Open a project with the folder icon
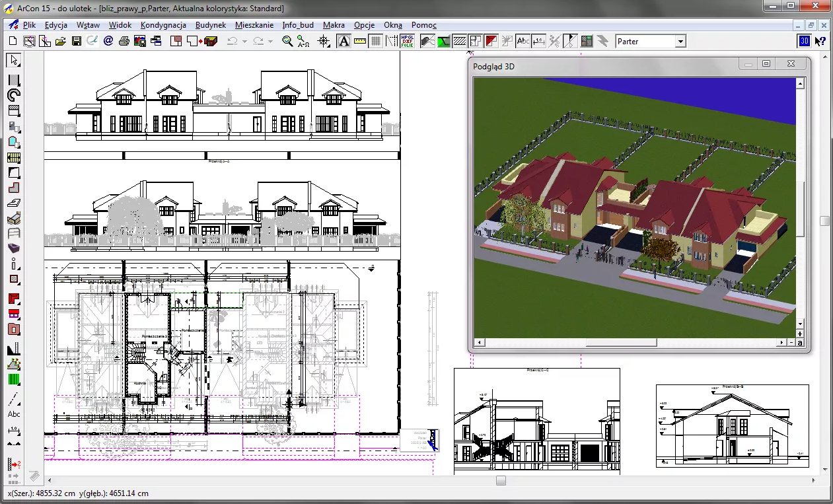 tap(61, 41)
